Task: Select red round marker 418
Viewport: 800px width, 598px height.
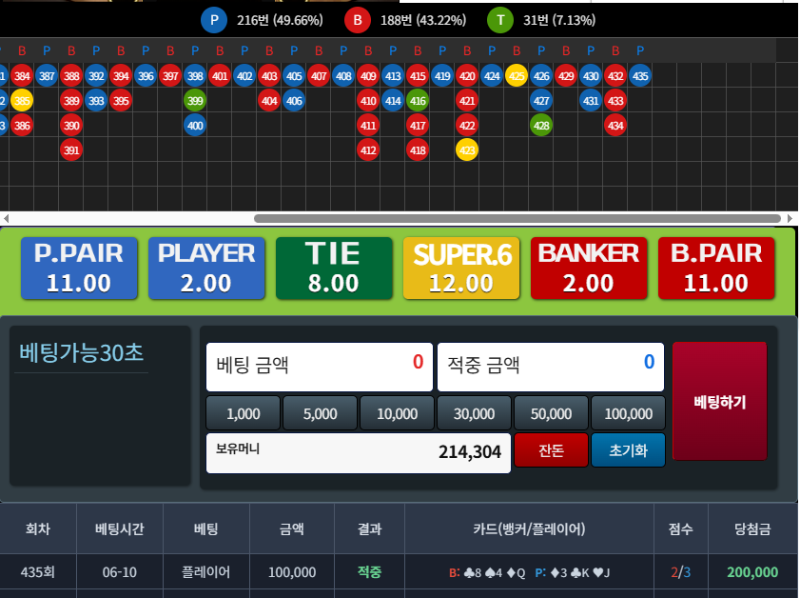Action: (x=418, y=151)
